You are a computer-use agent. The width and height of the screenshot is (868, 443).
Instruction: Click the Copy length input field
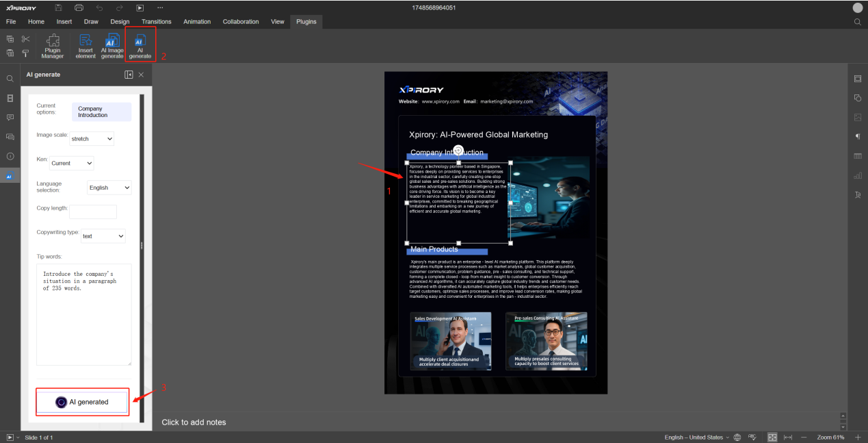point(93,212)
